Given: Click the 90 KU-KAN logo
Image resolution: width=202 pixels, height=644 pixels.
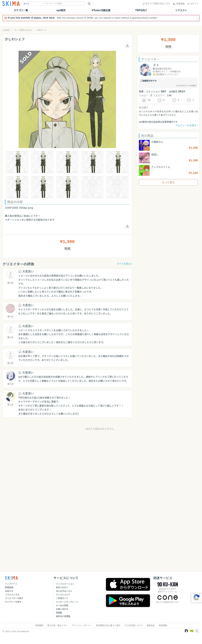Looking at the screenshot, I should click(x=167, y=584).
